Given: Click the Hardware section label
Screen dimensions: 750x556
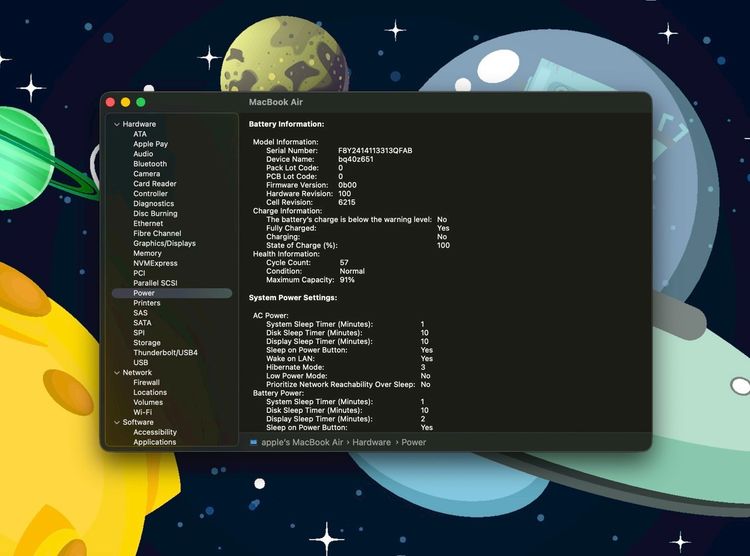Looking at the screenshot, I should pos(139,124).
